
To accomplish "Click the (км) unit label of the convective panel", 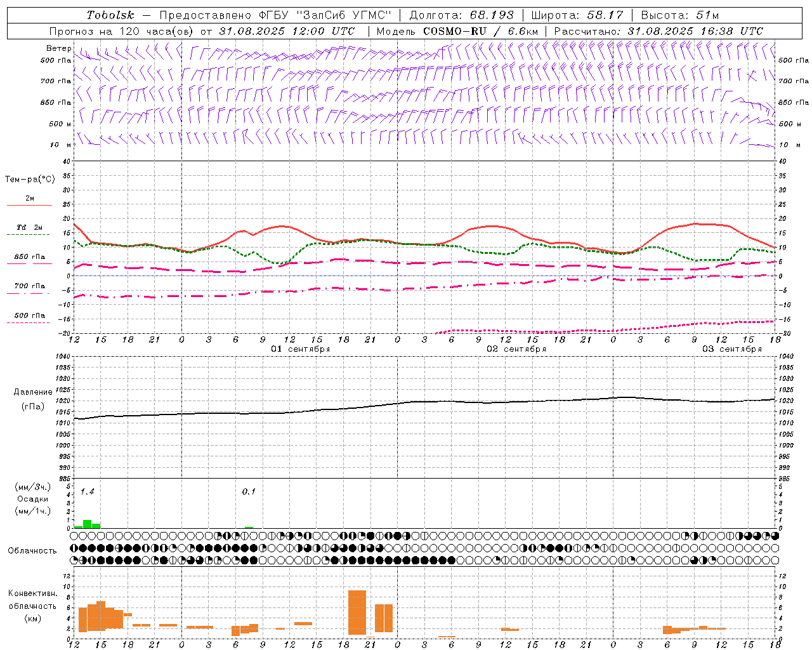I will [x=32, y=618].
